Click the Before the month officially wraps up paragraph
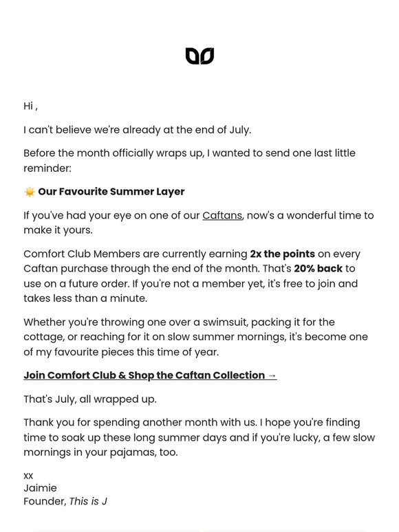 [x=189, y=160]
